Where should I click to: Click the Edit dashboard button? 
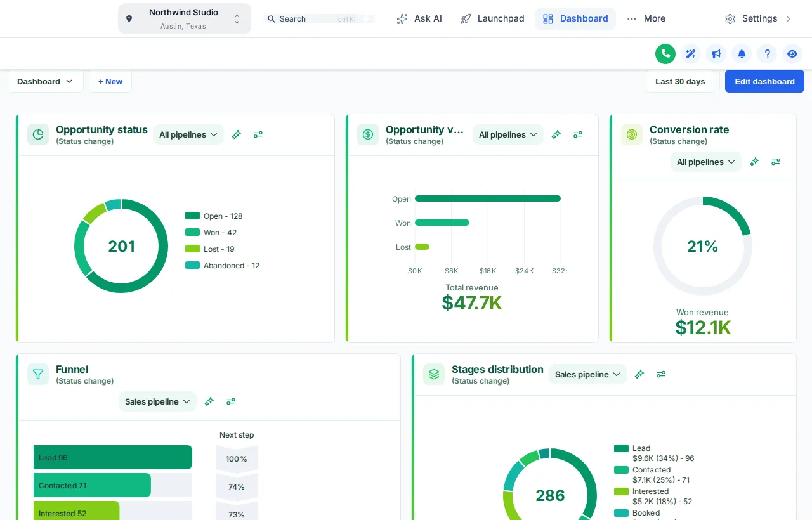coord(764,81)
